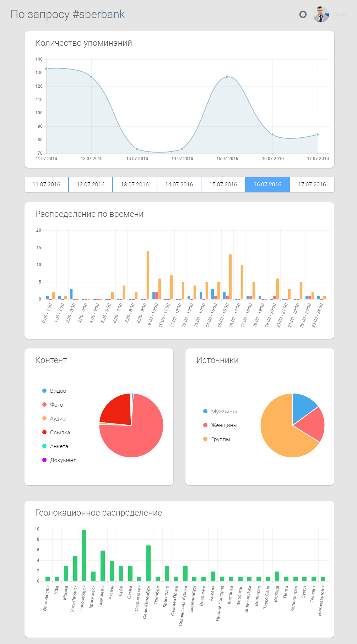Switch to the 13.07.2016 date tab

(x=135, y=185)
